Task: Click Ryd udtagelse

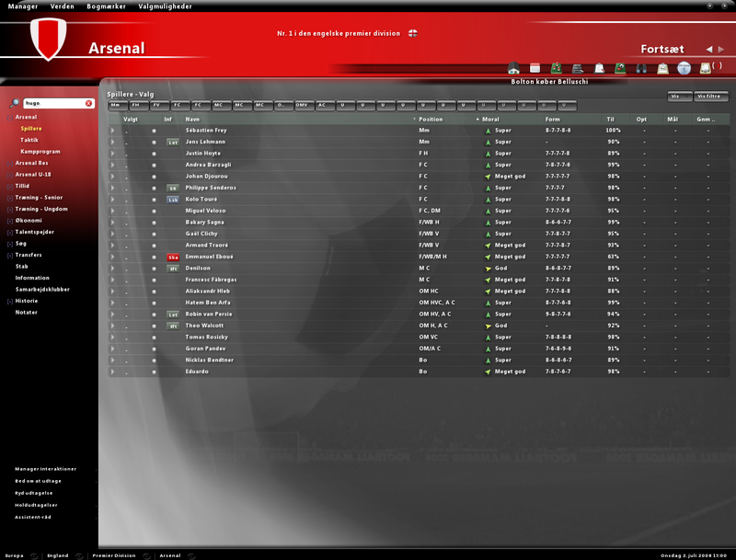Action: [34, 494]
